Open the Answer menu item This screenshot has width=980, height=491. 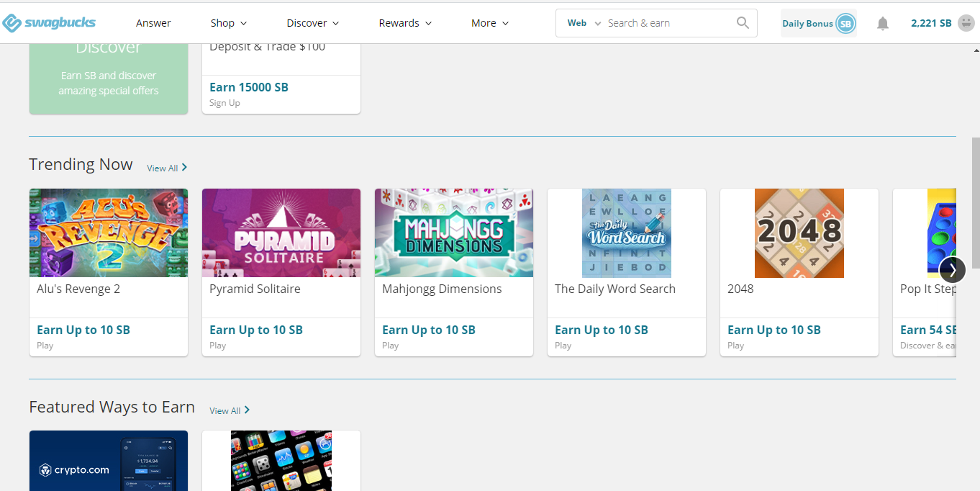153,23
